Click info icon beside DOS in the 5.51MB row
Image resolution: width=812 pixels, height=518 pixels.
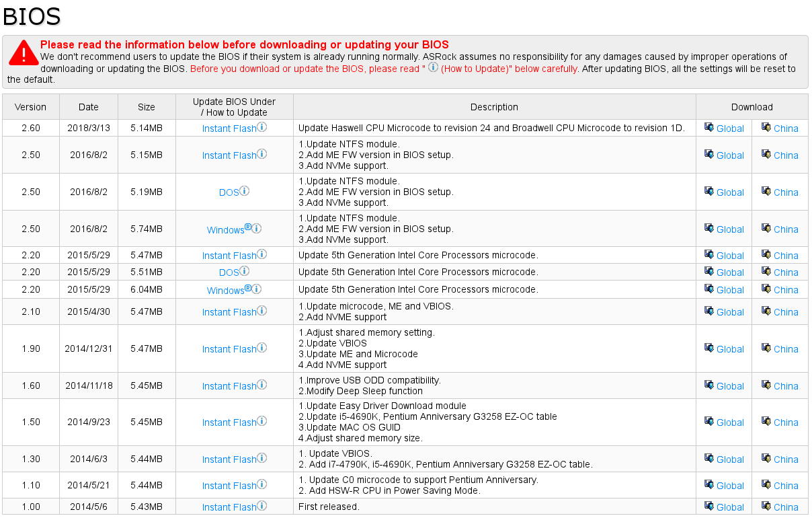click(245, 270)
